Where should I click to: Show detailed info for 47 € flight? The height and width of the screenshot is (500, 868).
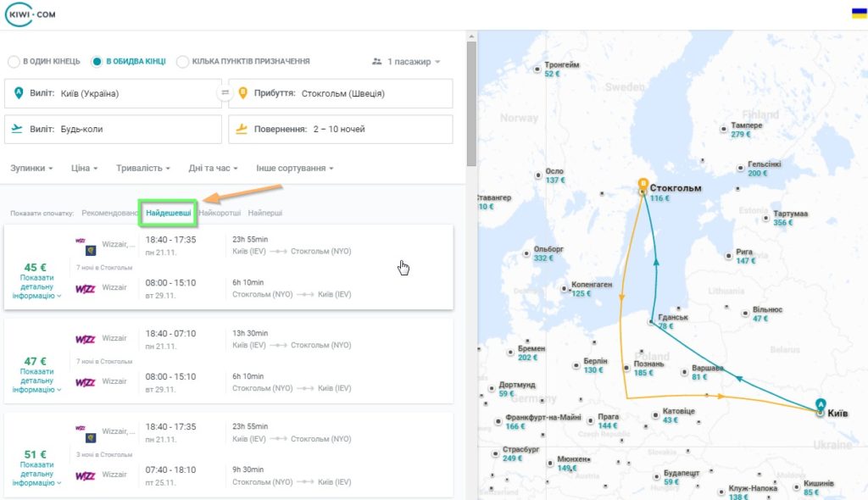(x=36, y=381)
